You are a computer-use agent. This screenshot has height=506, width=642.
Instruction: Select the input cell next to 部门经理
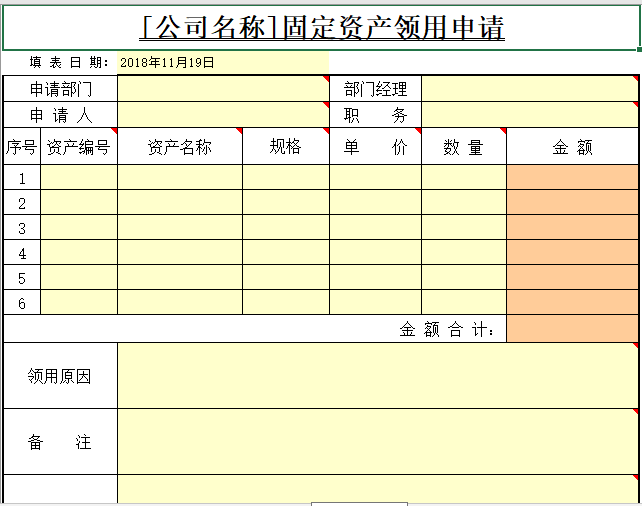click(529, 89)
